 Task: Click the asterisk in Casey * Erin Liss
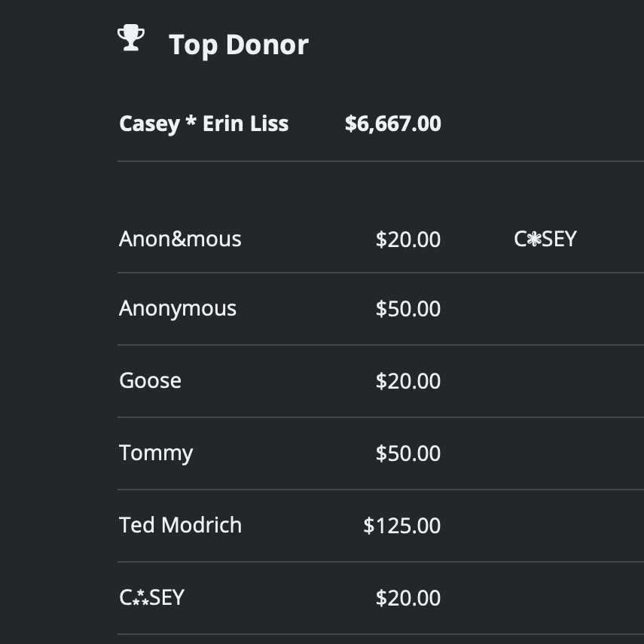tap(191, 121)
